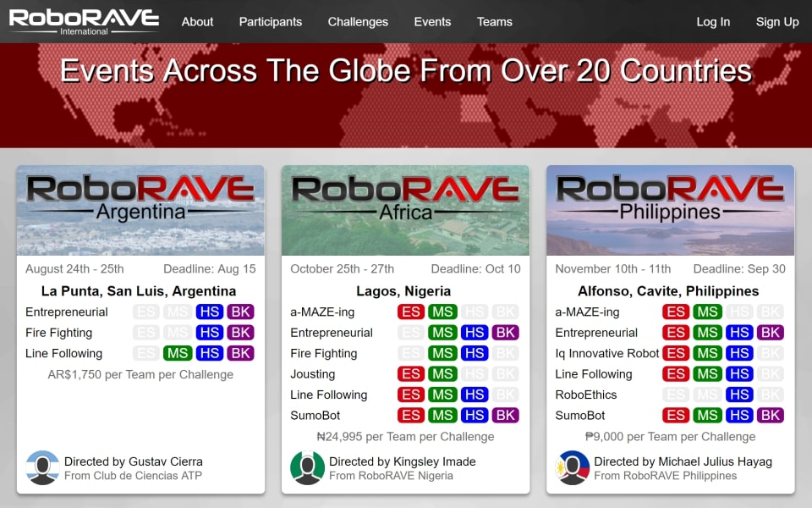Open the RoboRAVE Africa banner image
Screen dimensions: 812x508
coord(405,211)
